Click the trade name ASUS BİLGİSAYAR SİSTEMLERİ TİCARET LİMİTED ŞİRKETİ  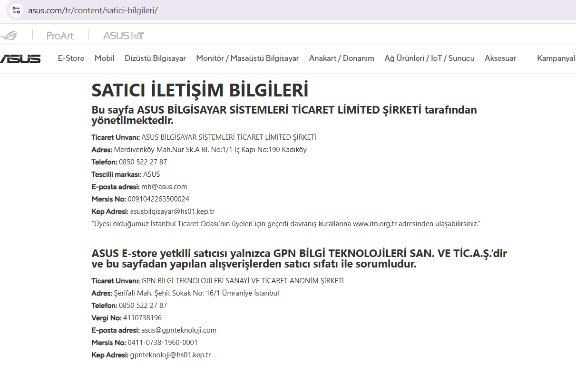229,137
